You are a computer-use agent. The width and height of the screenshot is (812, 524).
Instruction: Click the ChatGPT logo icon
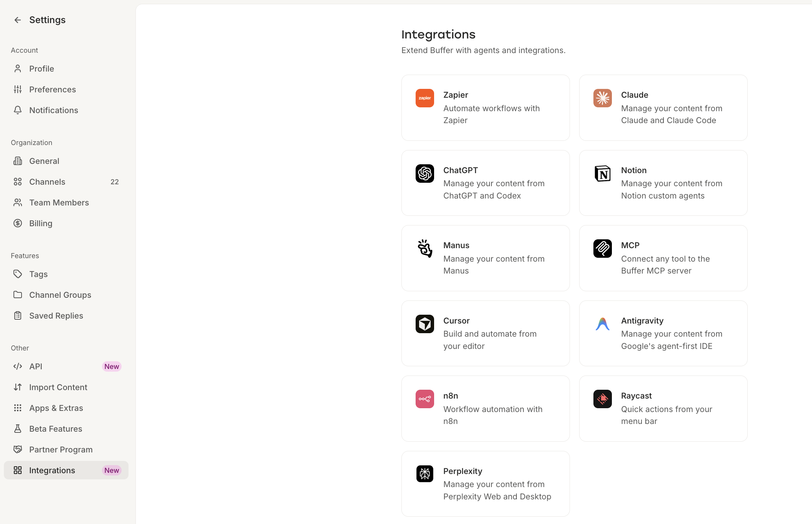(x=425, y=174)
